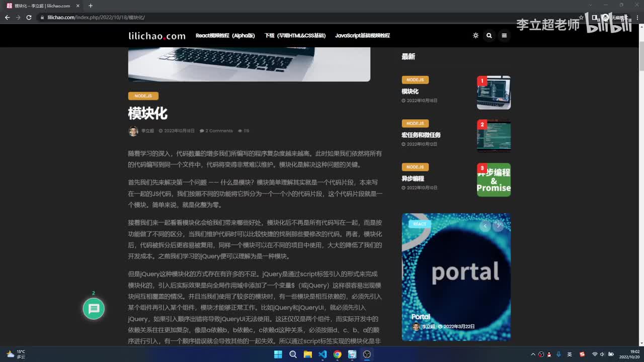The image size is (644, 362).
Task: Open sidebar post 异步编程
Action: pos(413,178)
